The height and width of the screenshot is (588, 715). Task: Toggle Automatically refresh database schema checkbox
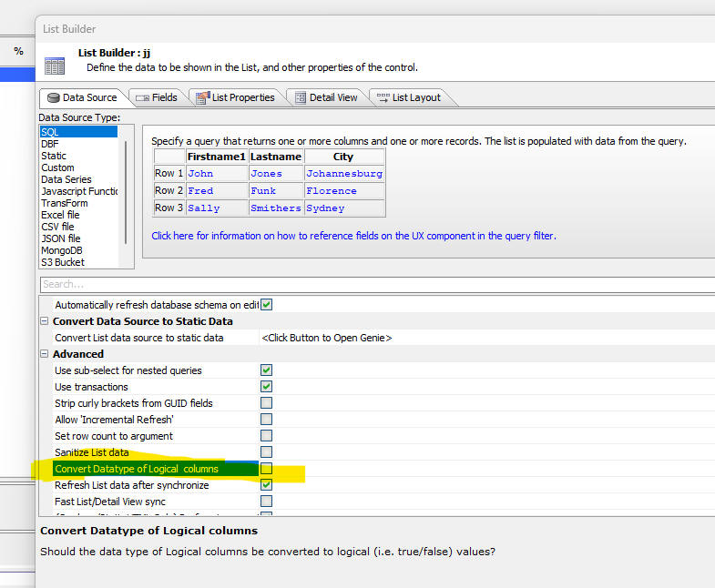(x=267, y=305)
